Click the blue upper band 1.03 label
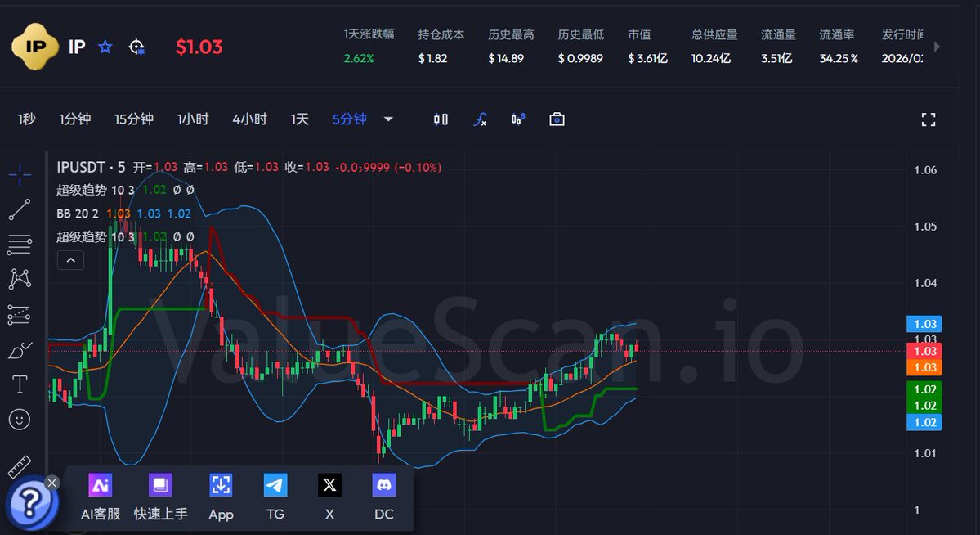This screenshot has width=980, height=535. tap(924, 324)
